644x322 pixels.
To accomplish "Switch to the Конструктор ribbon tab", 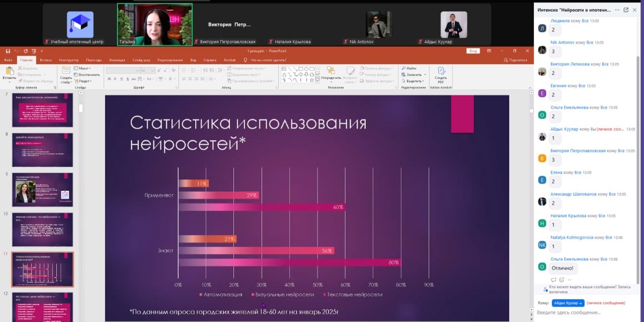I will [69, 60].
